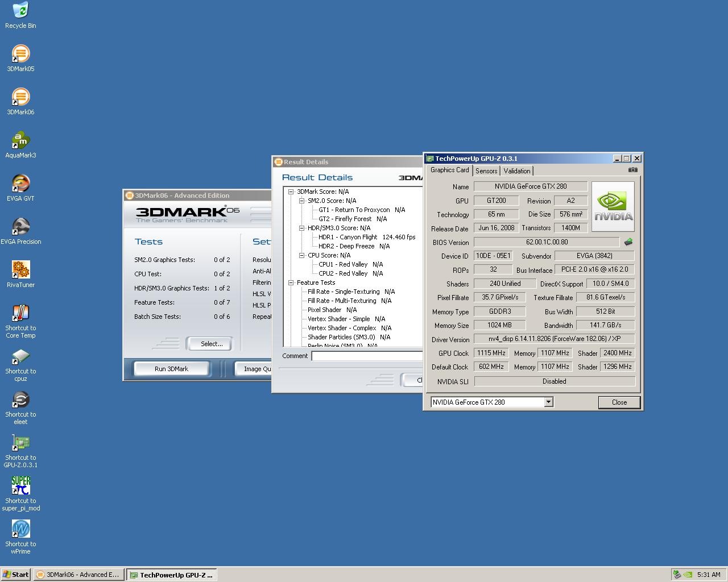Launch RivaTuner from the desktop
The width and height of the screenshot is (728, 582).
[20, 269]
